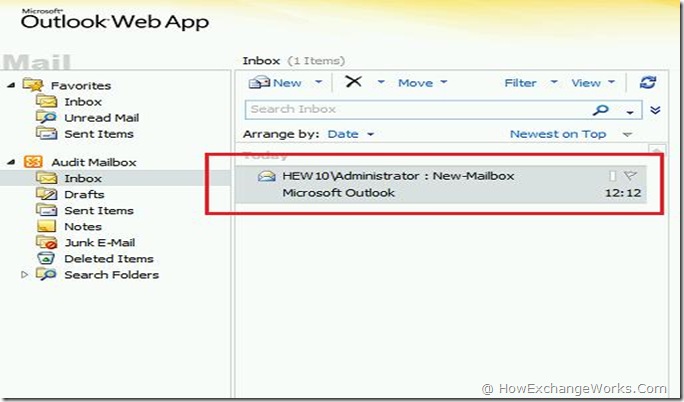Open Arrange by Date dropdown

click(x=351, y=134)
